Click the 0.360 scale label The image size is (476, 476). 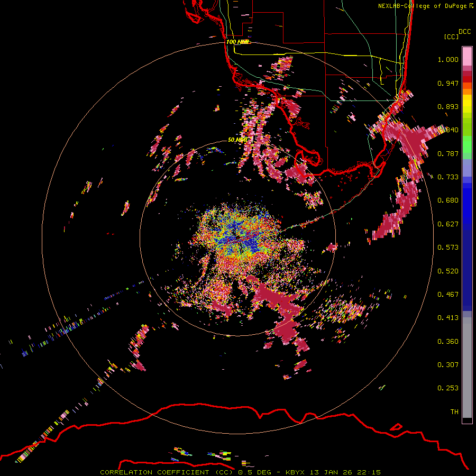tap(448, 342)
